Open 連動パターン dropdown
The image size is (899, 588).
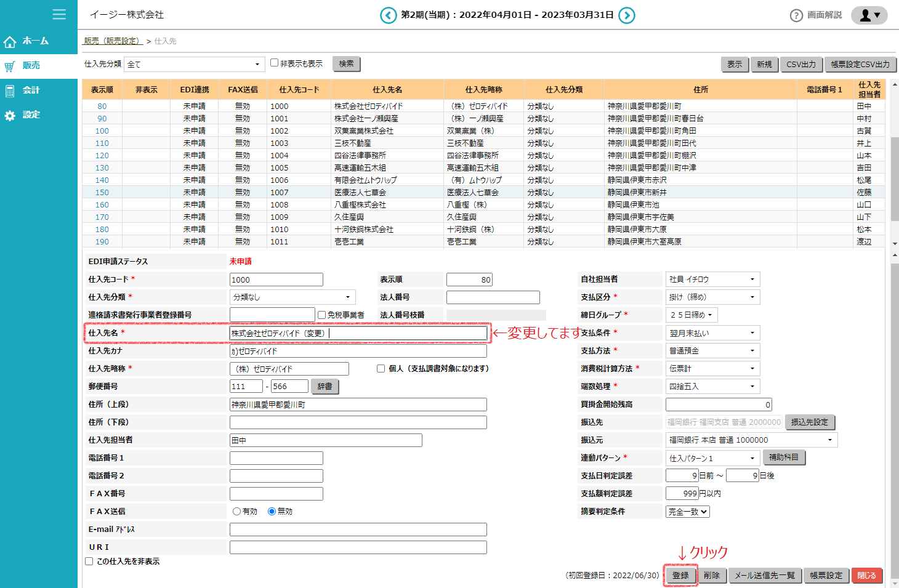(712, 458)
